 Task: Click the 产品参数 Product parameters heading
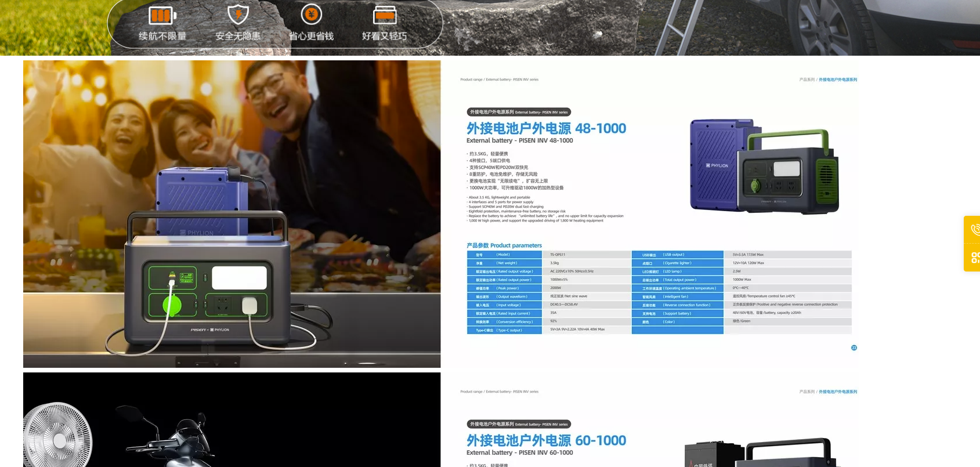point(504,245)
